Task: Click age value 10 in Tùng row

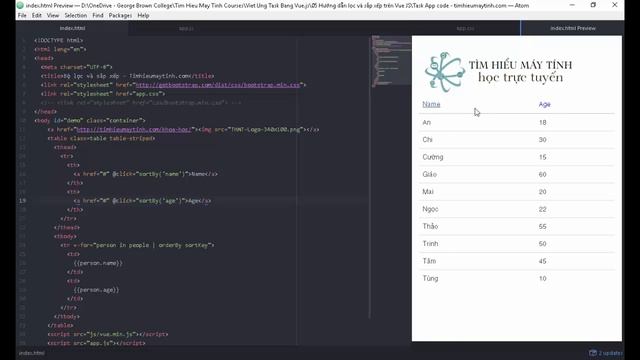Action: tap(542, 278)
